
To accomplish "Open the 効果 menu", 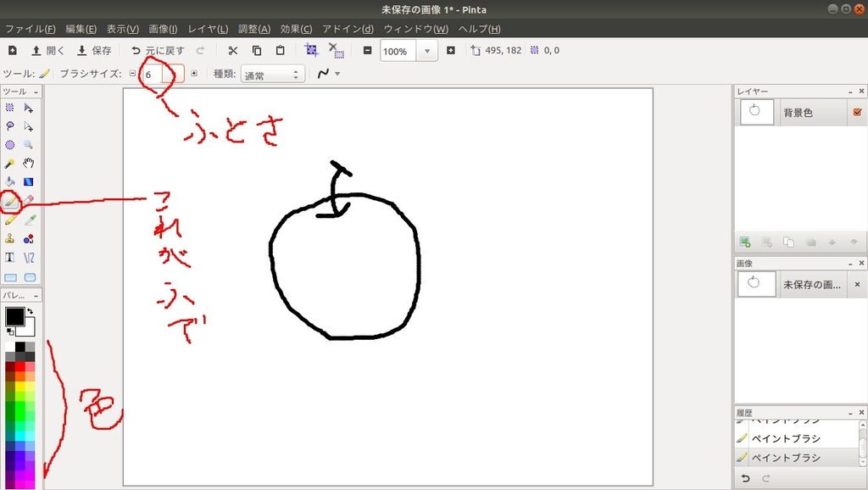I will pos(295,28).
